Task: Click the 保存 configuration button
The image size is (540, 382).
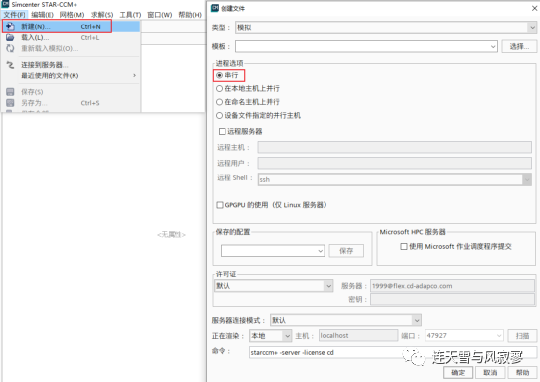Action: point(346,251)
